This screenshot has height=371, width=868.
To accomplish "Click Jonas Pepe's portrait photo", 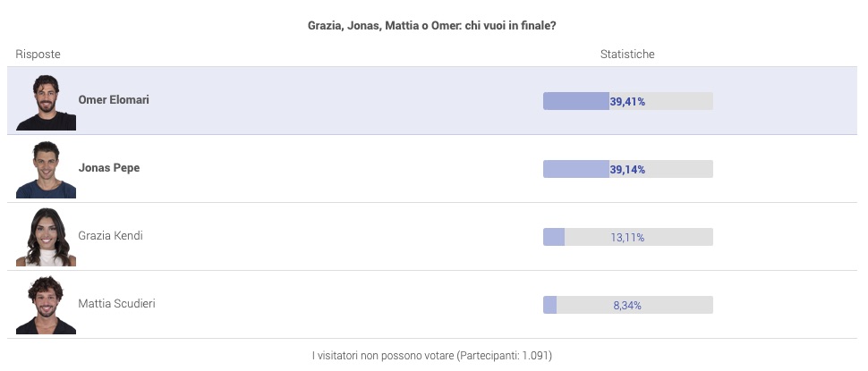I will 46,170.
